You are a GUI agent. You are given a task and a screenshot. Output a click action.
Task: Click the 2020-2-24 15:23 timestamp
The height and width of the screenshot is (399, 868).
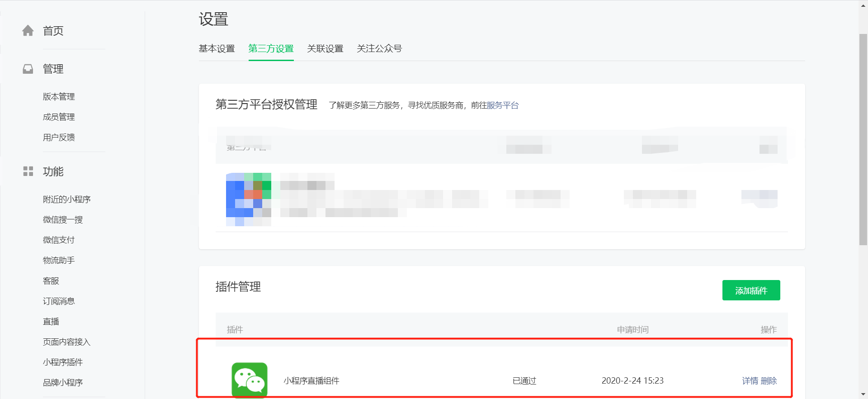[632, 381]
